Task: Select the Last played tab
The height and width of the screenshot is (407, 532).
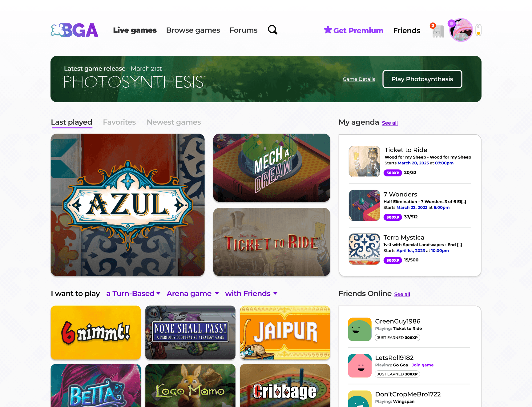Action: pos(71,122)
